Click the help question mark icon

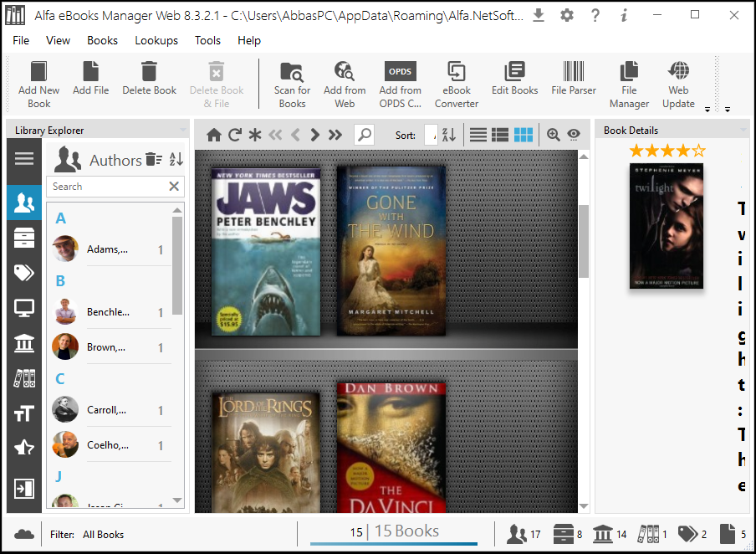pos(595,15)
